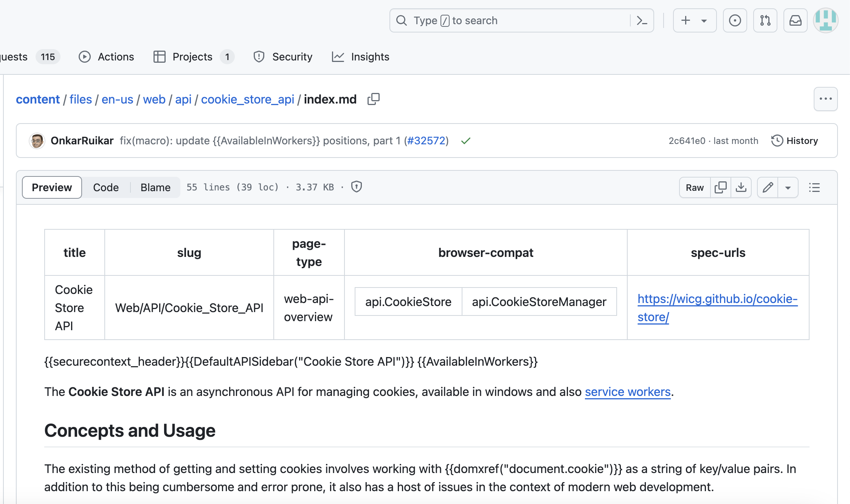Screen dimensions: 850x504
Task: Open the Insights tab
Action: click(361, 57)
